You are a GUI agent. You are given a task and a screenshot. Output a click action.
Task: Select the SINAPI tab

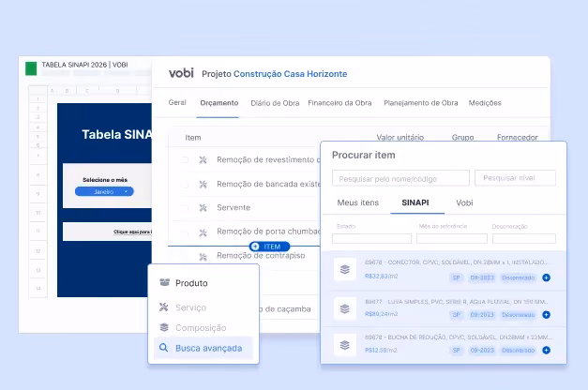tap(415, 202)
